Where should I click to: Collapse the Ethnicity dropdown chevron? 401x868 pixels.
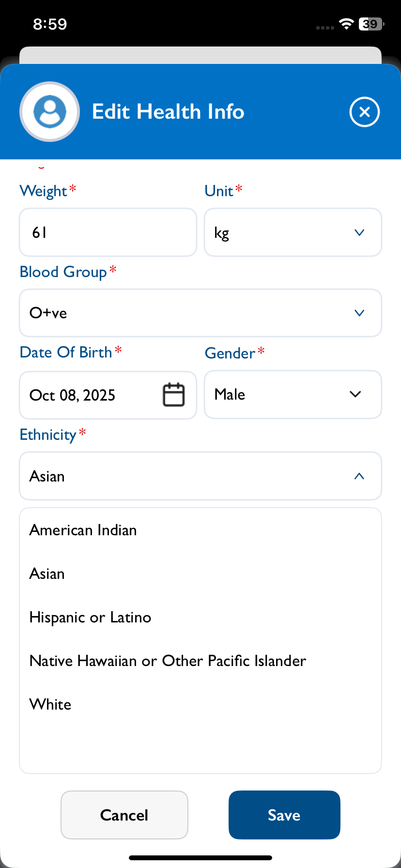pos(359,476)
